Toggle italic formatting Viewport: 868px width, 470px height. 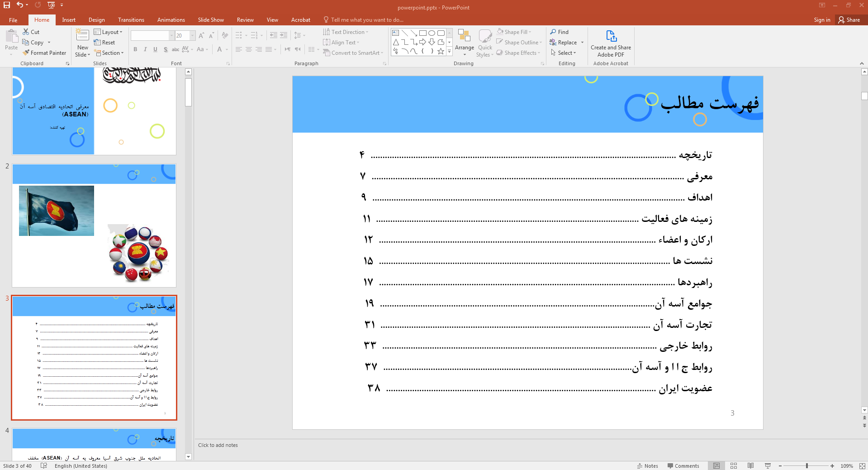145,49
